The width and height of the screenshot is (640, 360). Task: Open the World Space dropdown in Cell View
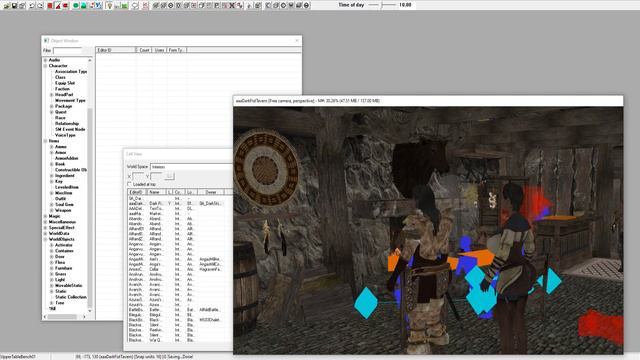click(x=191, y=167)
